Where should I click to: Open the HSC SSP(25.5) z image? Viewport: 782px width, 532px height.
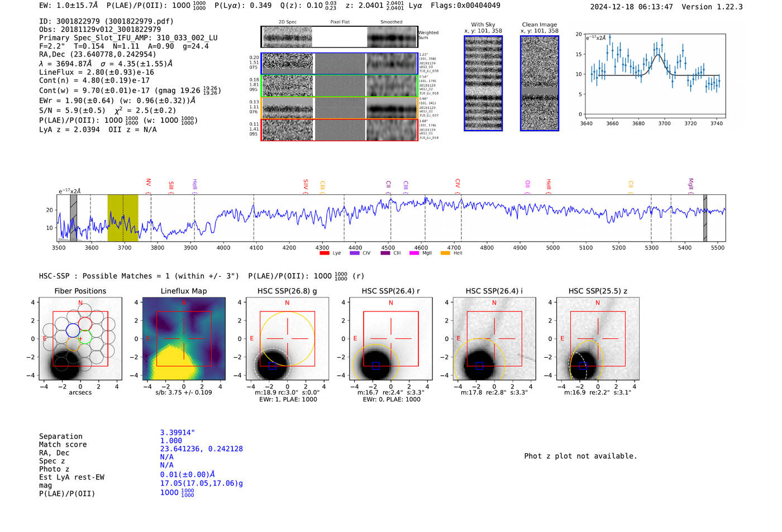pyautogui.click(x=598, y=339)
